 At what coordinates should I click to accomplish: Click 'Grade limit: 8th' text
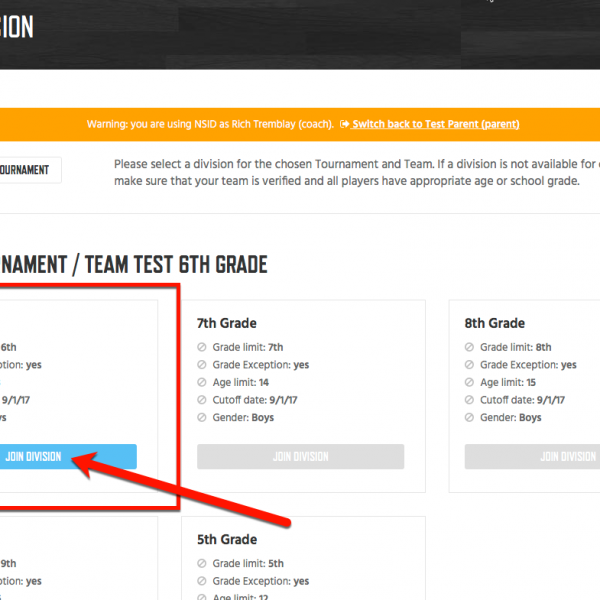(x=516, y=347)
